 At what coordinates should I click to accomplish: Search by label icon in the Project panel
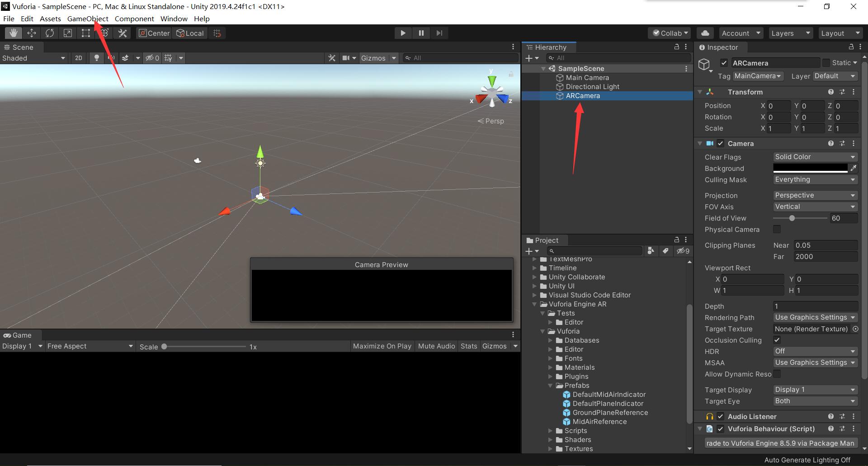click(x=665, y=251)
